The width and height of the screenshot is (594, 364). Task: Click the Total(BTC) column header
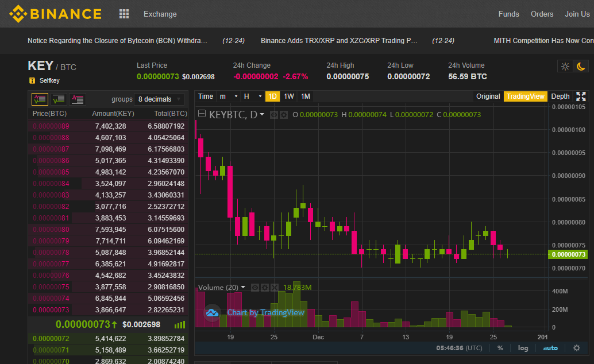pyautogui.click(x=171, y=114)
